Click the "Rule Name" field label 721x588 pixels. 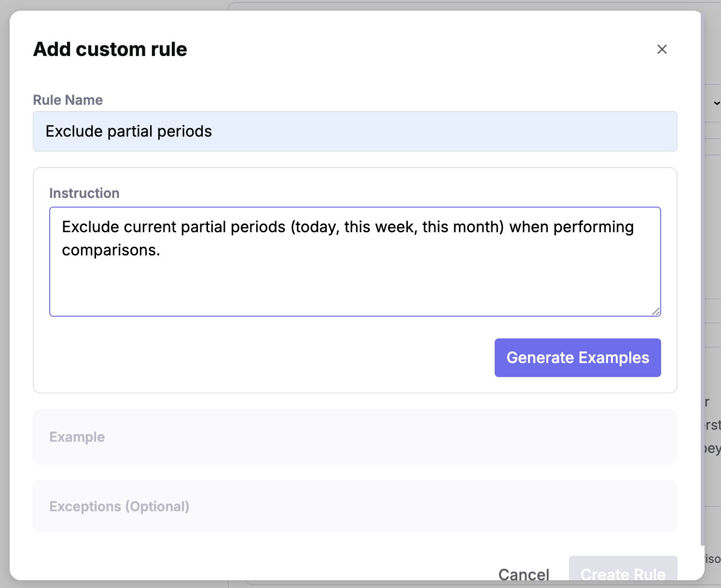[68, 100]
